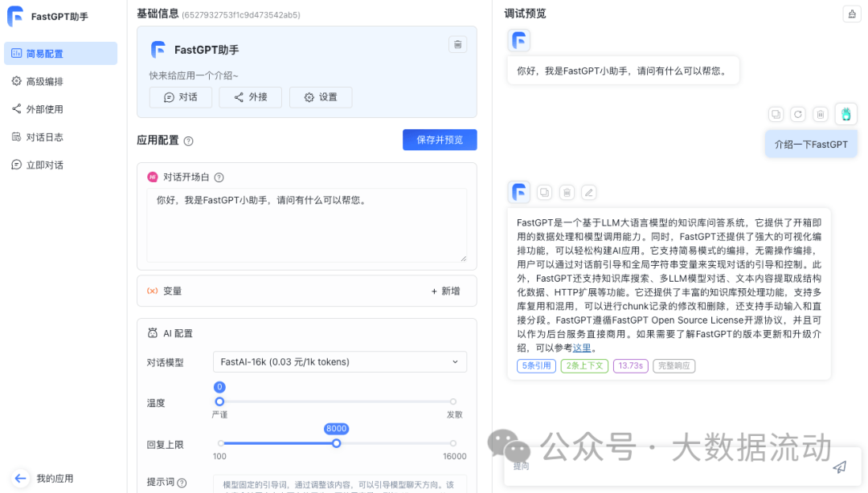This screenshot has width=868, height=493.
Task: Click the Hi icon beside 对话开场白
Action: point(153,177)
